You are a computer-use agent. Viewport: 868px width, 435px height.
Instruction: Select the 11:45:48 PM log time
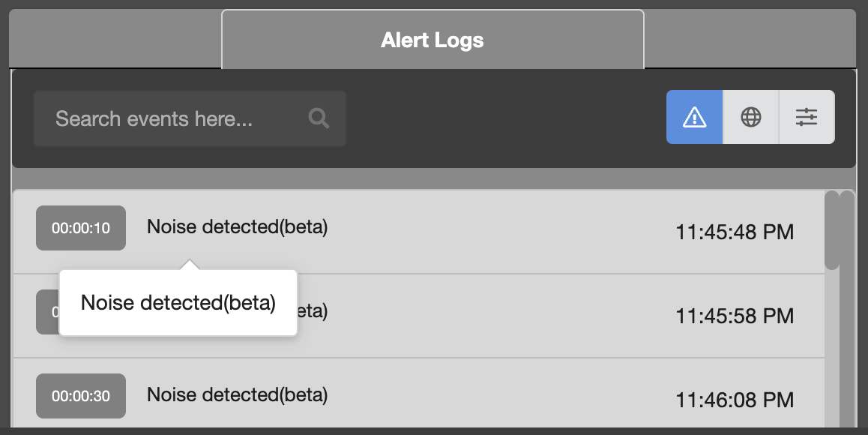pyautogui.click(x=734, y=232)
